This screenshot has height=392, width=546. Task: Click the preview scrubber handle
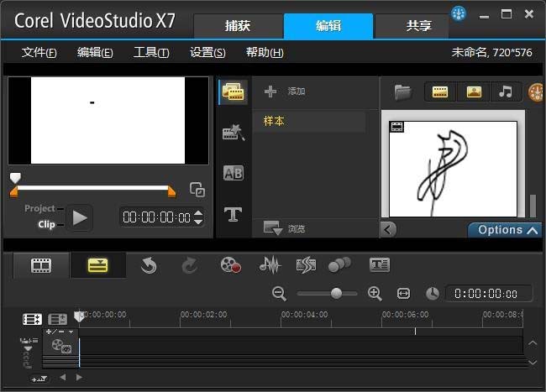click(x=15, y=178)
